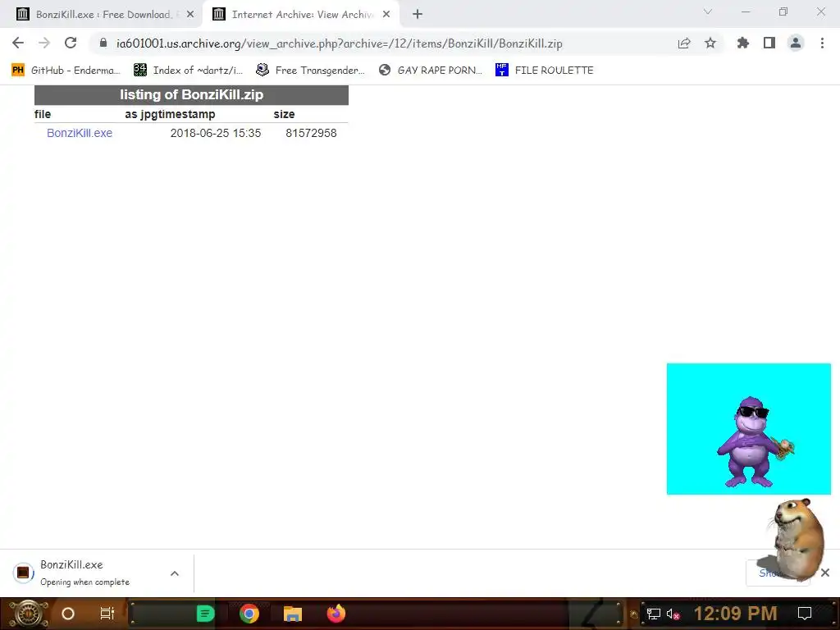Expand the tab search dropdown arrow
The height and width of the screenshot is (630, 840).
pos(708,11)
